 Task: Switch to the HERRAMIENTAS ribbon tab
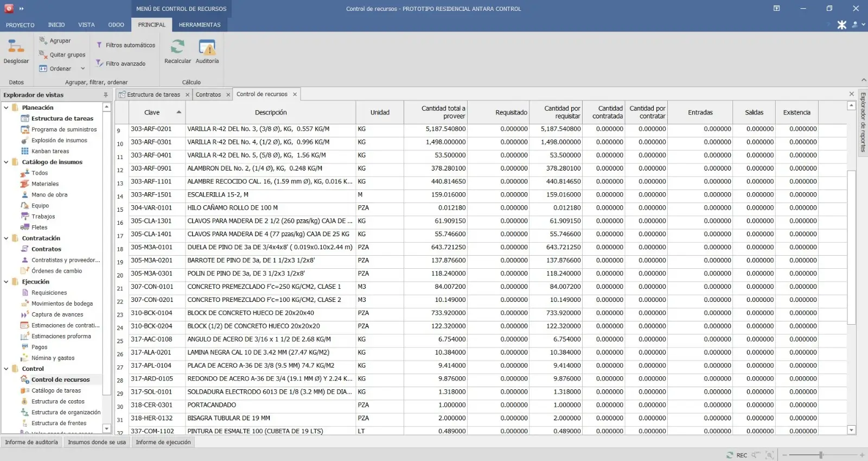click(200, 25)
